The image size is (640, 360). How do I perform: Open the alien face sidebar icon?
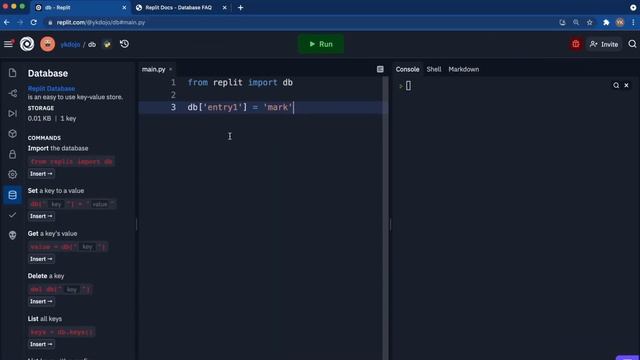pos(13,235)
